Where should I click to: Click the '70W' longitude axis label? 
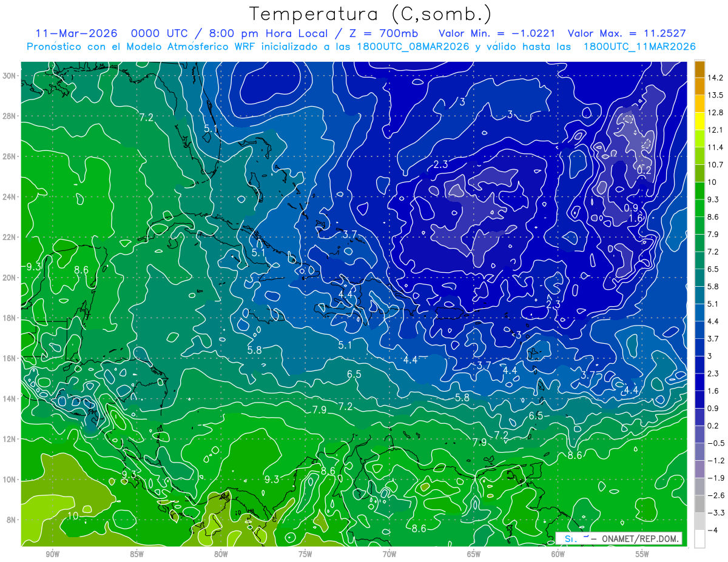pyautogui.click(x=389, y=554)
